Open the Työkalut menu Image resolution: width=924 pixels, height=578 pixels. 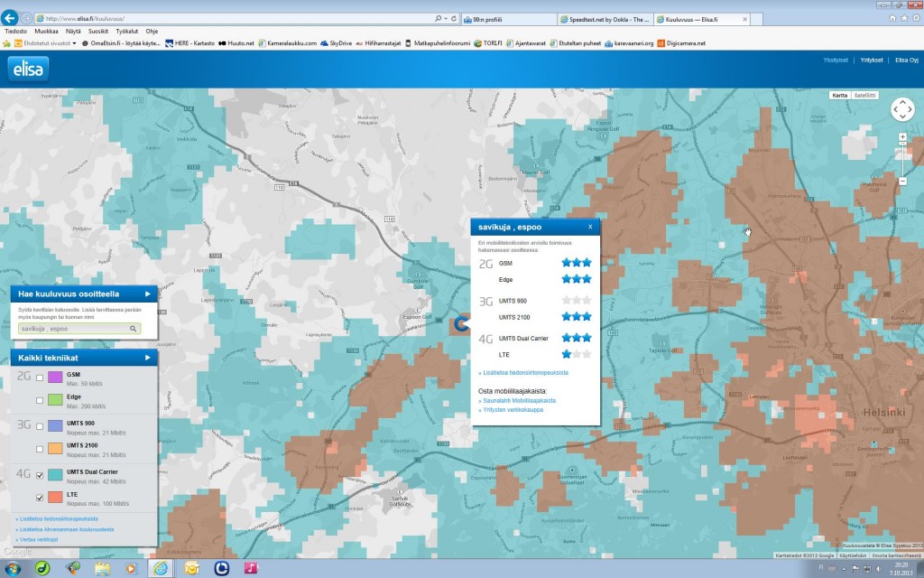click(126, 31)
